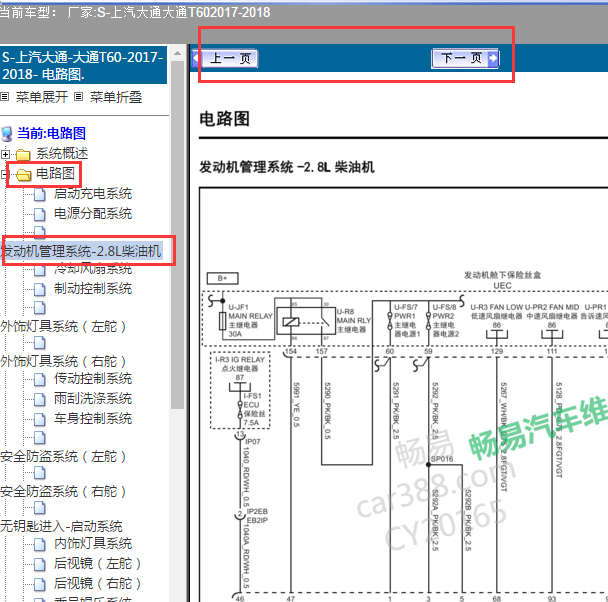Click the U-FS/8 PWR2 fuse label
This screenshot has width=608, height=602.
(446, 320)
